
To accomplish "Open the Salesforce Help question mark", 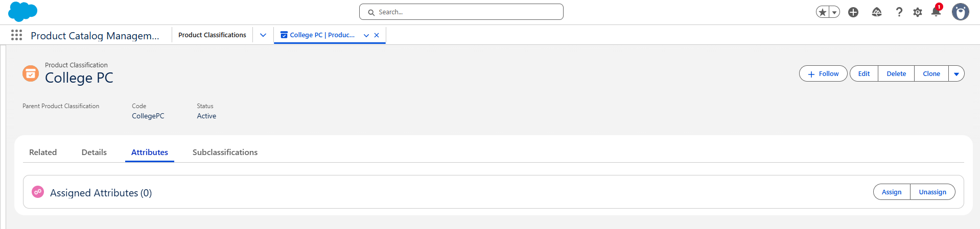I will 899,12.
